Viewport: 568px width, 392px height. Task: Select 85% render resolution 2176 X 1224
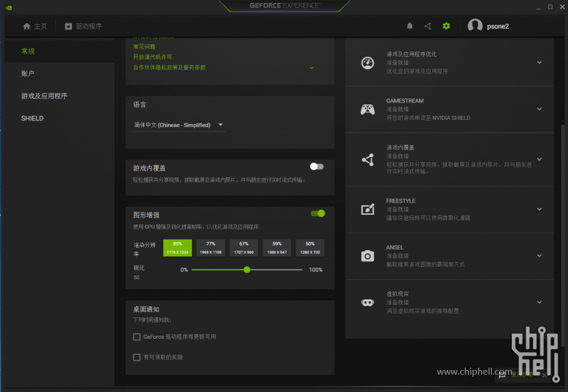point(177,248)
